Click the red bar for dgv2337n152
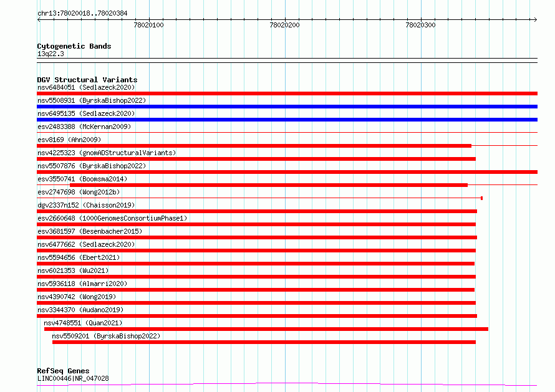 coord(257,211)
